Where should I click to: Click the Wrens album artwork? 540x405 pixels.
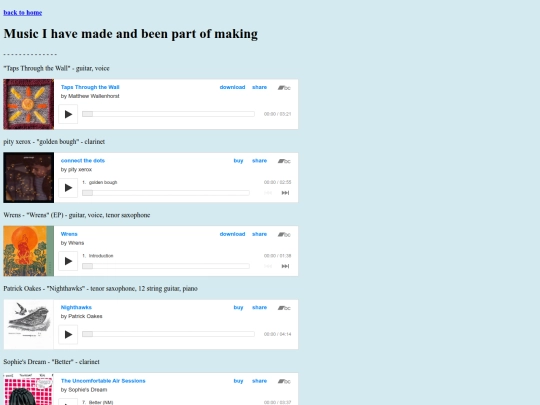pos(29,251)
